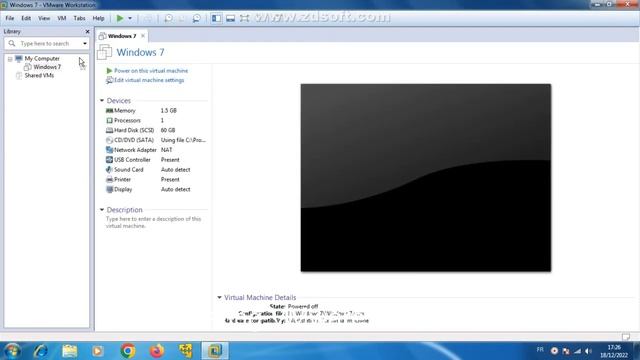The image size is (640, 360).
Task: Click the Display device icon
Action: point(109,189)
